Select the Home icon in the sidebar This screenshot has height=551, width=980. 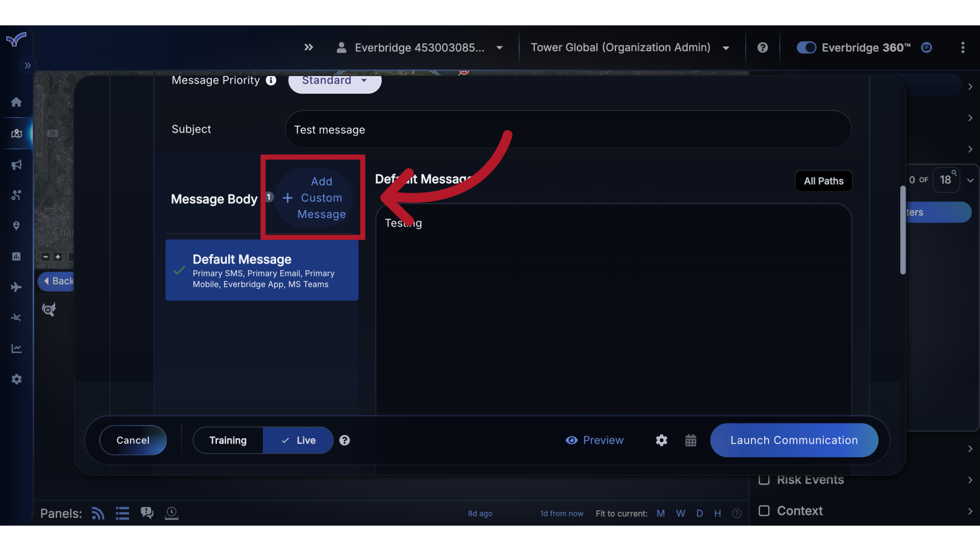coord(16,102)
